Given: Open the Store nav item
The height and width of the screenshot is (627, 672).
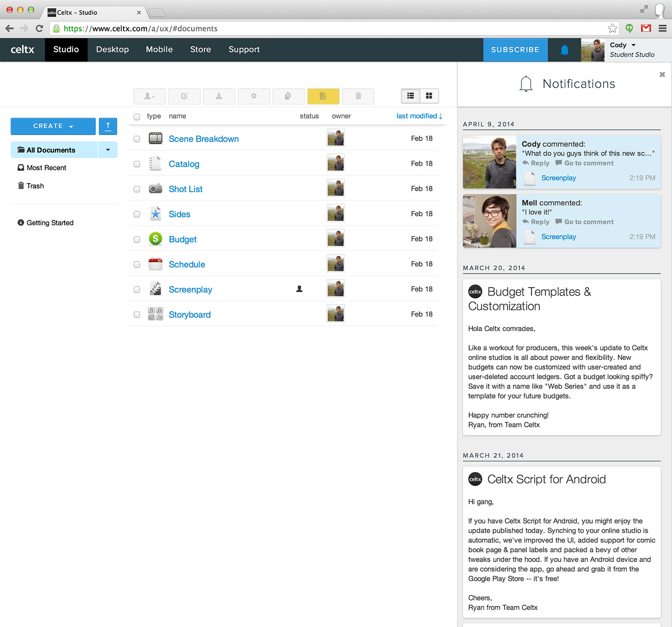Looking at the screenshot, I should [x=200, y=50].
